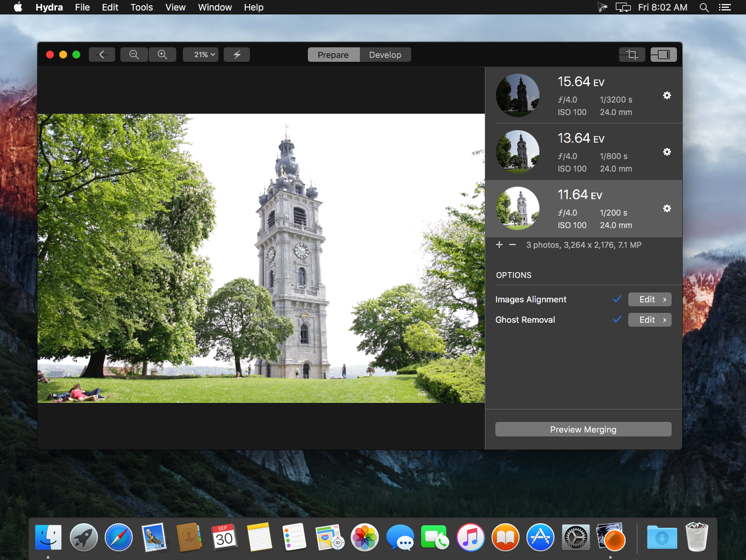Select the 11.64 EV photo thumbnail
Viewport: 746px width, 560px height.
coord(518,209)
